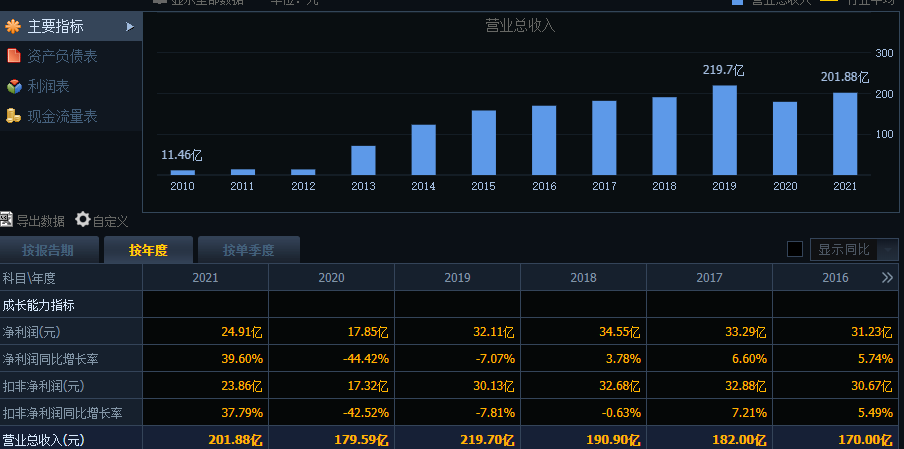Click the 2021 column header

point(205,278)
